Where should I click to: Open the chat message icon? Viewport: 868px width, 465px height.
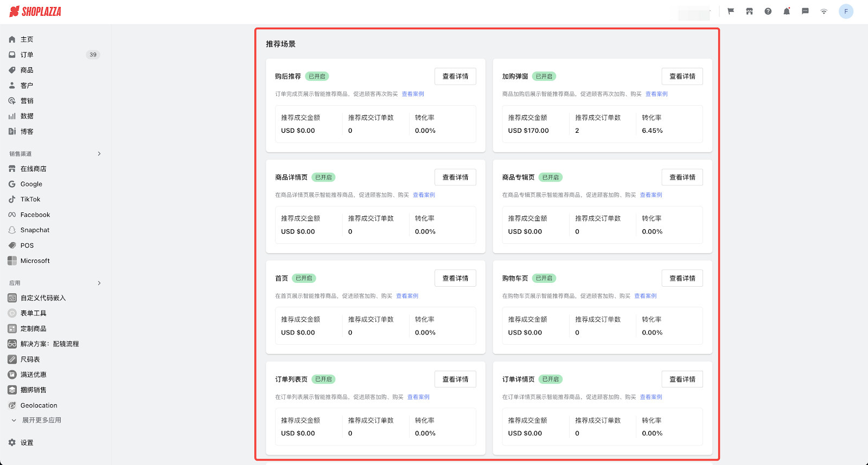point(805,11)
